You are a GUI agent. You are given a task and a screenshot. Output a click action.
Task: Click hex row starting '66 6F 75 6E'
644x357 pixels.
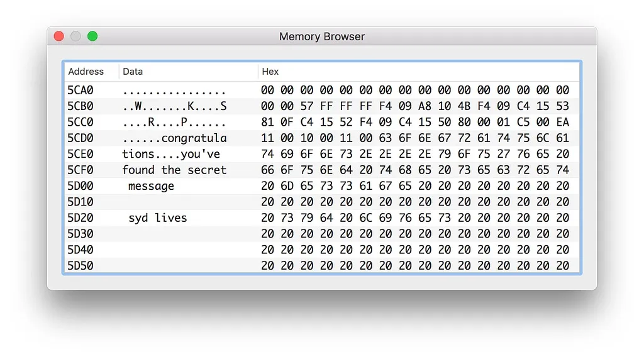415,170
